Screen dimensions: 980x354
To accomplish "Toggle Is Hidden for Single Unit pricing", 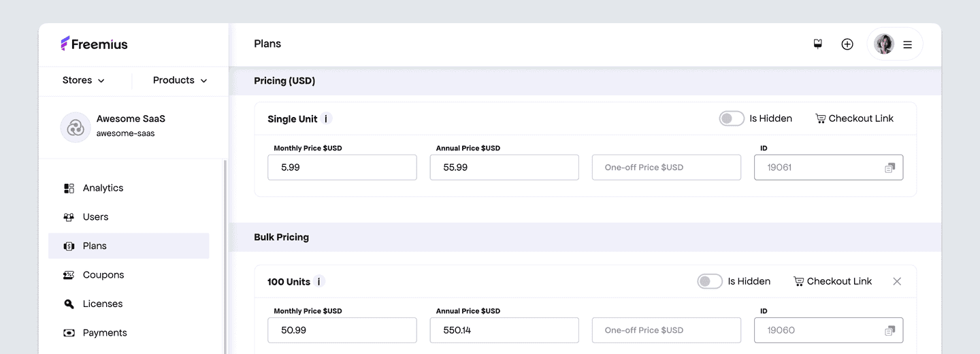I will [x=732, y=118].
